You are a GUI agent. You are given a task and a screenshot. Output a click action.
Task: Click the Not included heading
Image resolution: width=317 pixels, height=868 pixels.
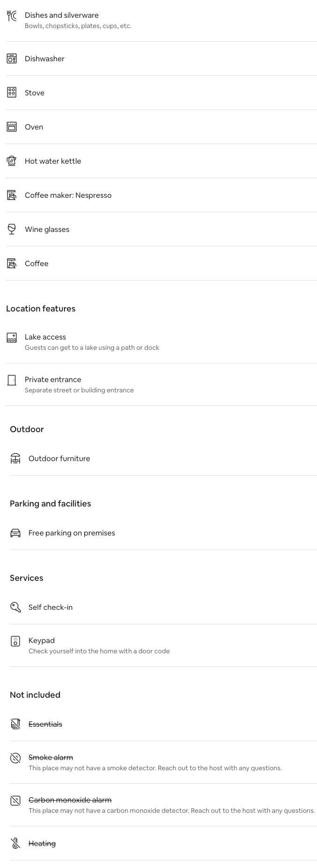coord(35,695)
